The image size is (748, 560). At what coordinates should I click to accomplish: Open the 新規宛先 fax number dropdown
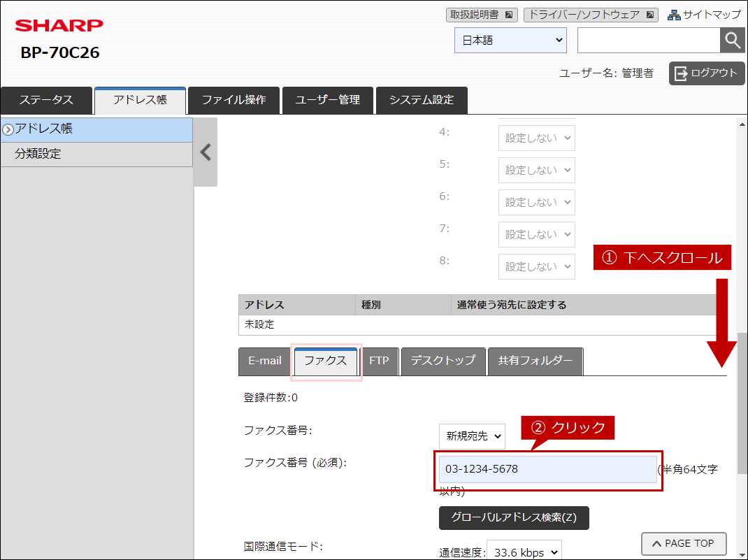pos(472,436)
